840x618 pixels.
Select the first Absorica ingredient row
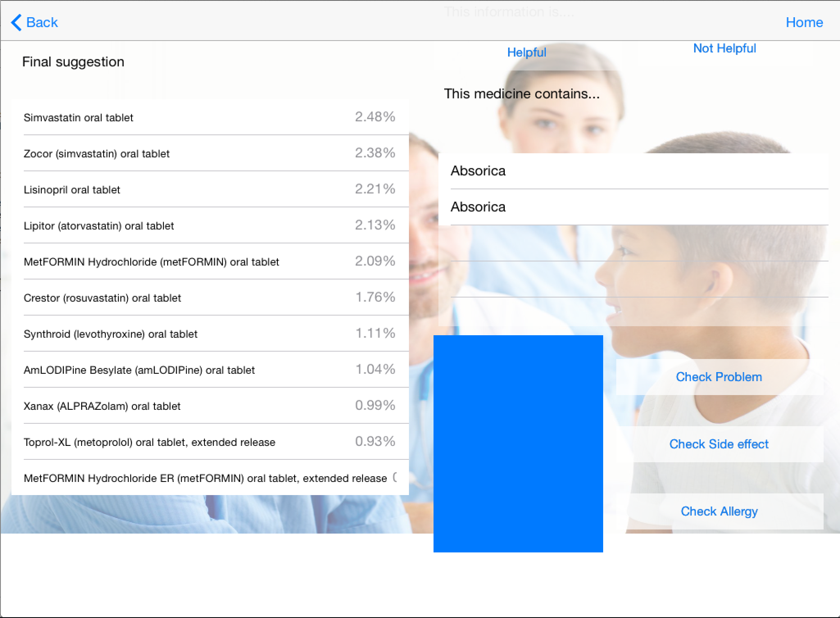pos(633,171)
